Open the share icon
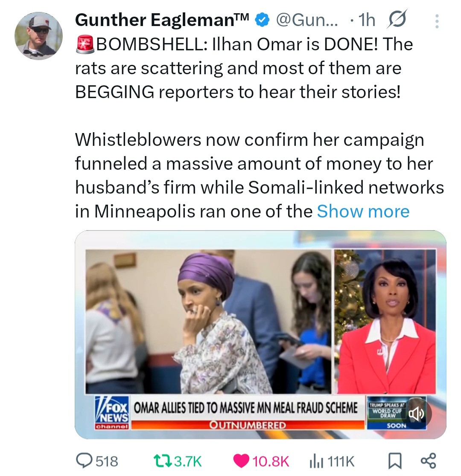The height and width of the screenshot is (476, 461). [x=429, y=461]
